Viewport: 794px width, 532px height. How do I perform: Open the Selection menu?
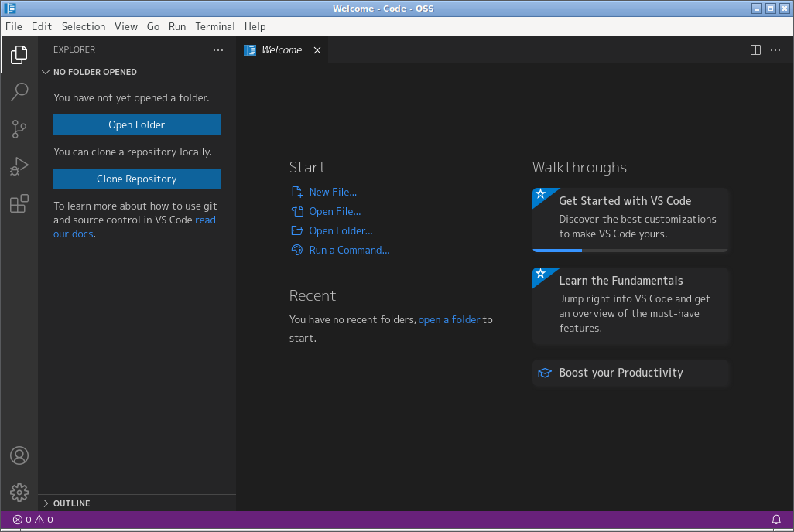coord(84,26)
